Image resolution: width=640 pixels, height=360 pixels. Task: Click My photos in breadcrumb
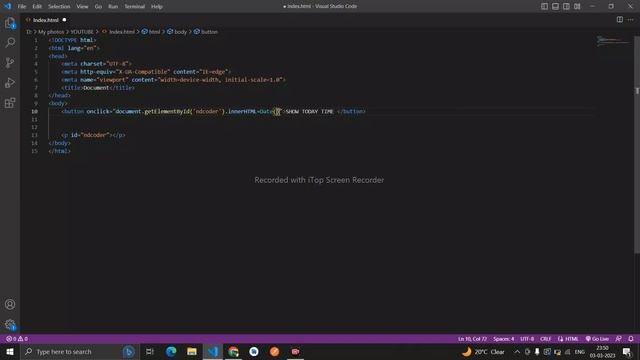coord(51,32)
